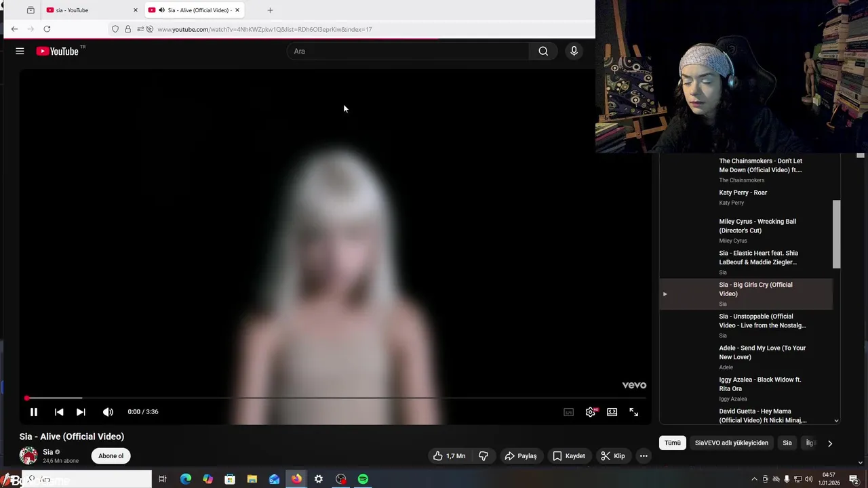The height and width of the screenshot is (488, 868).
Task: Collapse the playlist using the down chevron
Action: (836, 421)
